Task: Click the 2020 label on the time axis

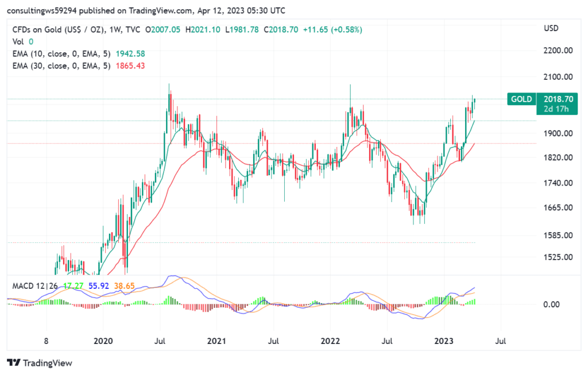Action: [103, 341]
